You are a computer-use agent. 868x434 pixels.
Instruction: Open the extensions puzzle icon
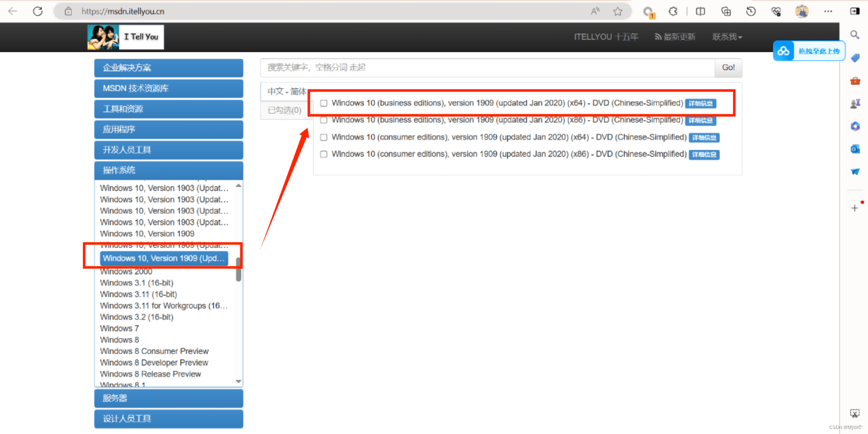[673, 11]
